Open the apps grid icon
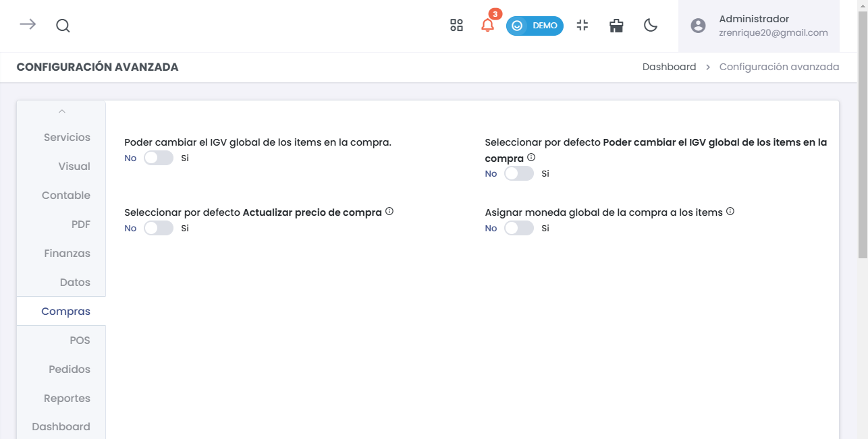The width and height of the screenshot is (868, 439). pos(456,26)
